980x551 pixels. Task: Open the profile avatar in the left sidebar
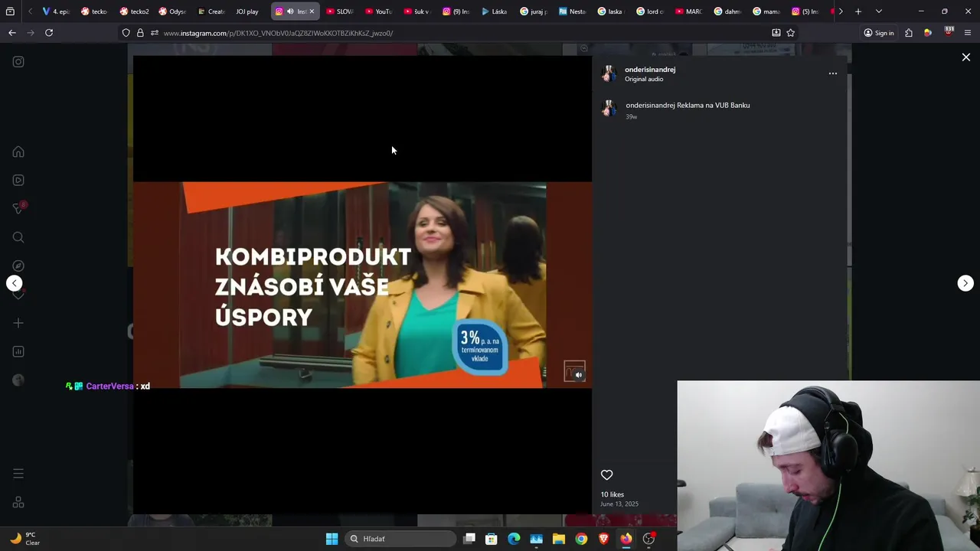18,380
